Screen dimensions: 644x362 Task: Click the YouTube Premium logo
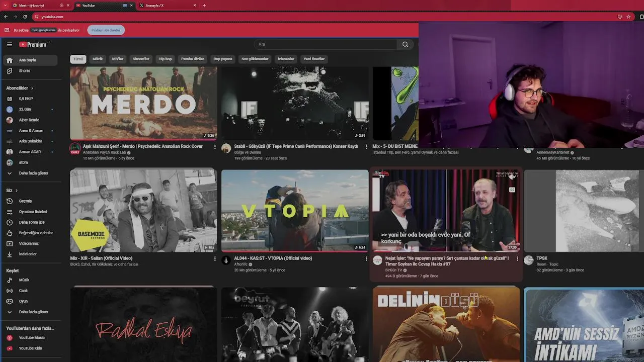[34, 44]
